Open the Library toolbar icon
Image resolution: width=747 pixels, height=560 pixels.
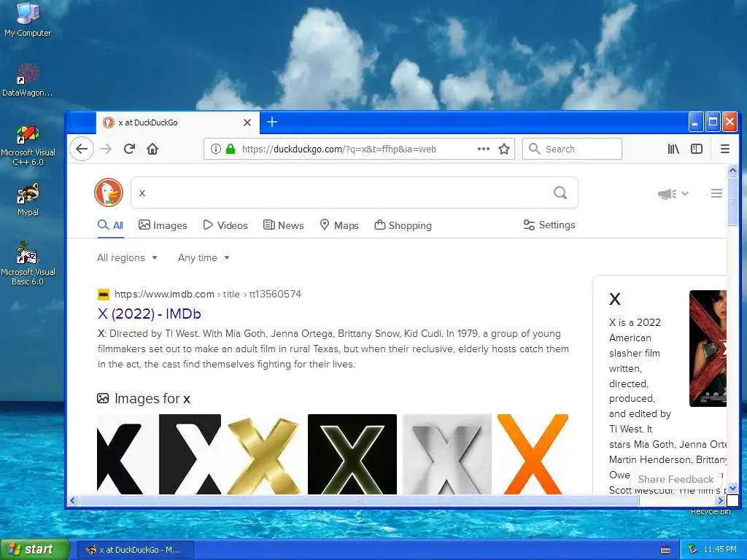point(673,149)
